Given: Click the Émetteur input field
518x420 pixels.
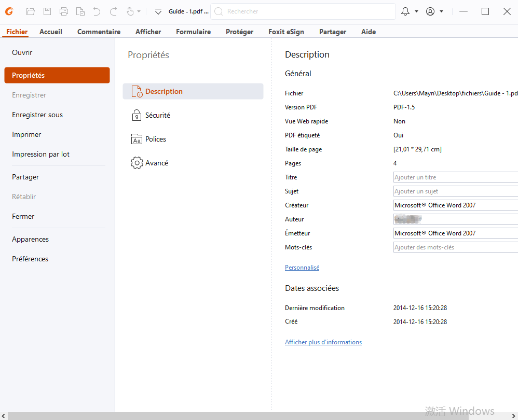Looking at the screenshot, I should [x=456, y=233].
